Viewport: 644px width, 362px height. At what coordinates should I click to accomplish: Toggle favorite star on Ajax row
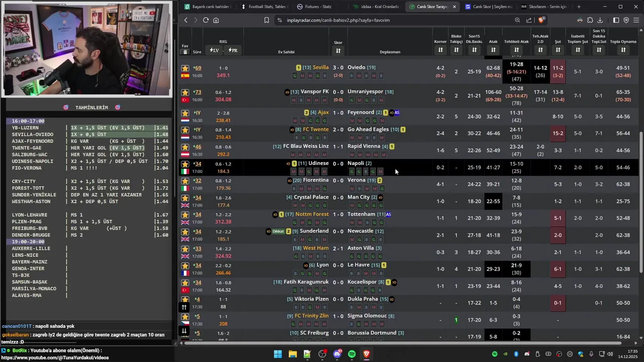click(x=185, y=113)
